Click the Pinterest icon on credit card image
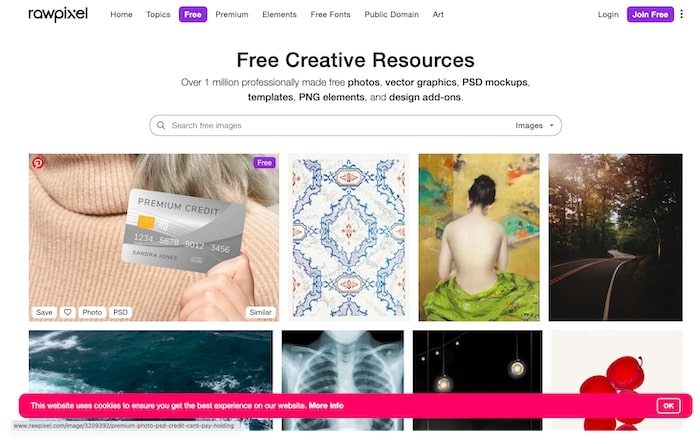 tap(38, 163)
